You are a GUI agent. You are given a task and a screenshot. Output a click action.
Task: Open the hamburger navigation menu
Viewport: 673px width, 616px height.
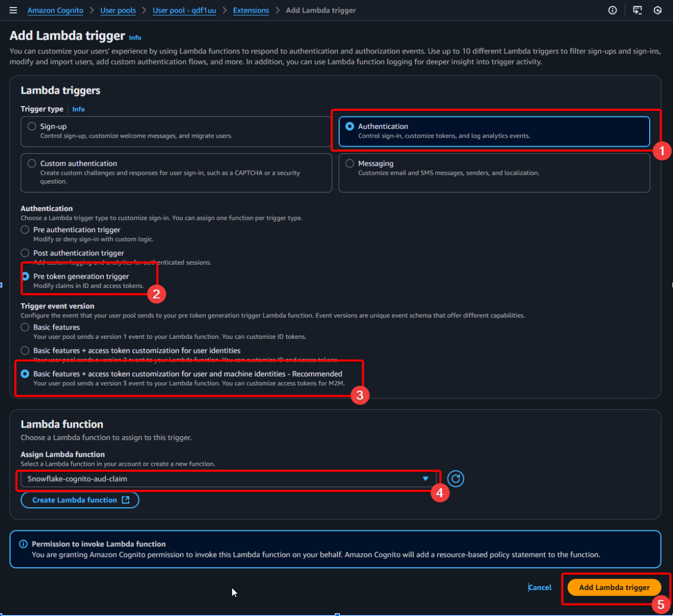(14, 10)
